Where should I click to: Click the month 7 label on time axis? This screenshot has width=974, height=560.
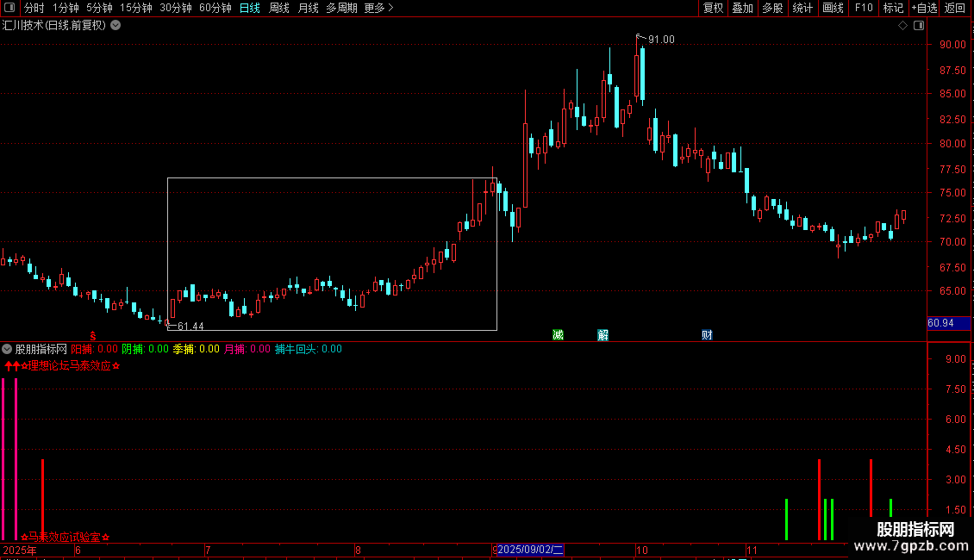(208, 550)
